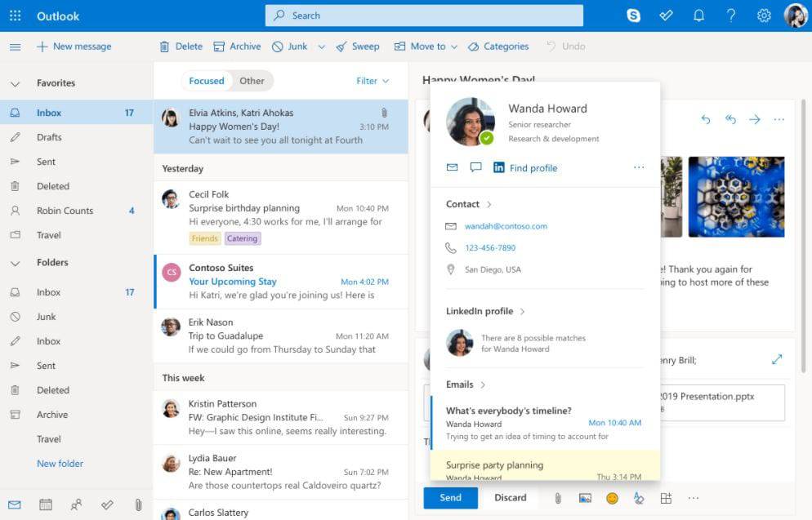812x520 pixels.
Task: Insert an emoji into the reply
Action: click(x=611, y=497)
